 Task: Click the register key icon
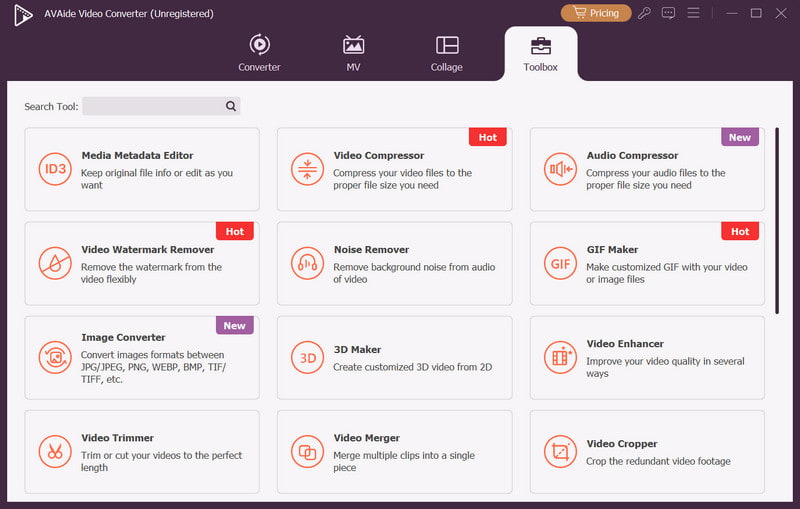coord(644,13)
